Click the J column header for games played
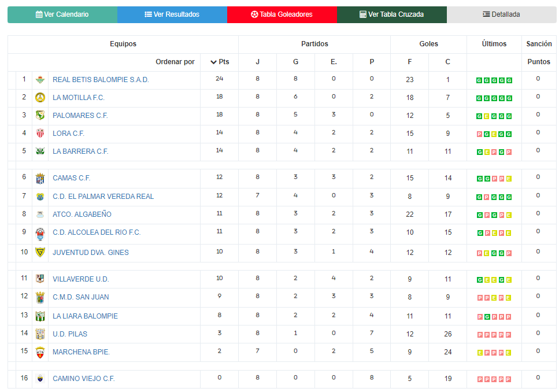Image resolution: width=559 pixels, height=392 pixels. (257, 62)
